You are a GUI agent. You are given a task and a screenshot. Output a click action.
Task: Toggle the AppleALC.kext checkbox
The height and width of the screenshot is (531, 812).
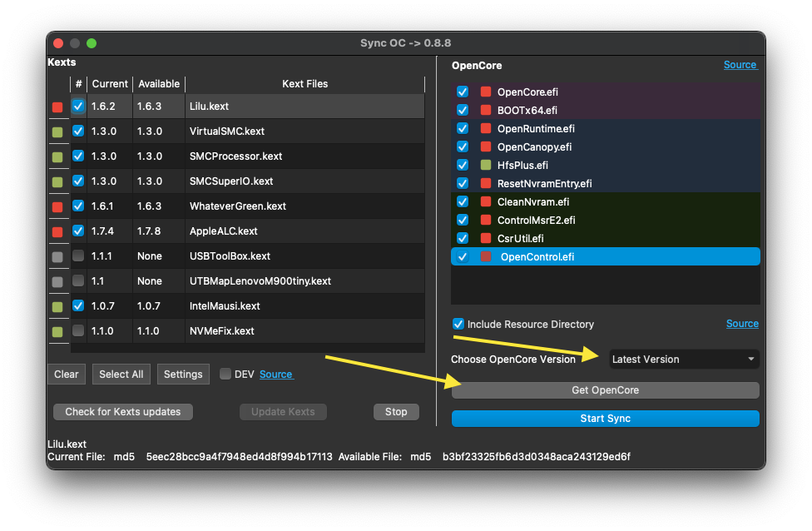(78, 231)
